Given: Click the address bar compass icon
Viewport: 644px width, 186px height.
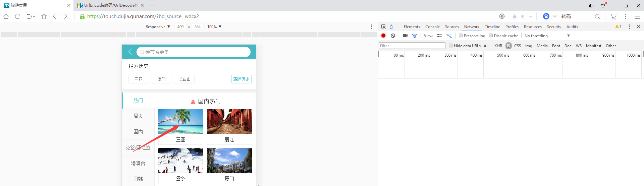Looking at the screenshot, I should [502, 16].
